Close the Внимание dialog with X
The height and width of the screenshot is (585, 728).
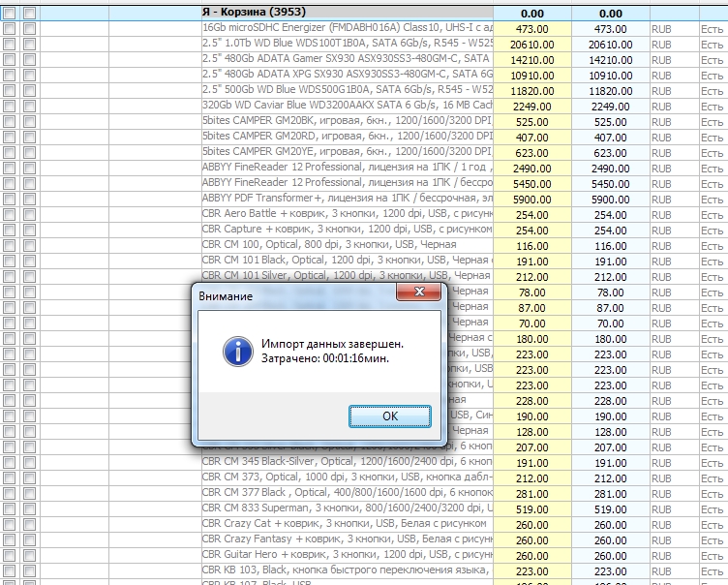pyautogui.click(x=419, y=292)
